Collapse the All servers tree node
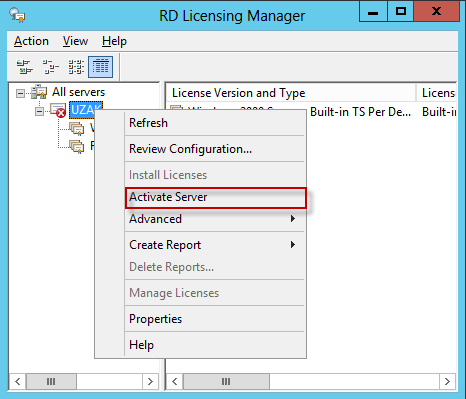The height and width of the screenshot is (399, 466). tap(20, 93)
